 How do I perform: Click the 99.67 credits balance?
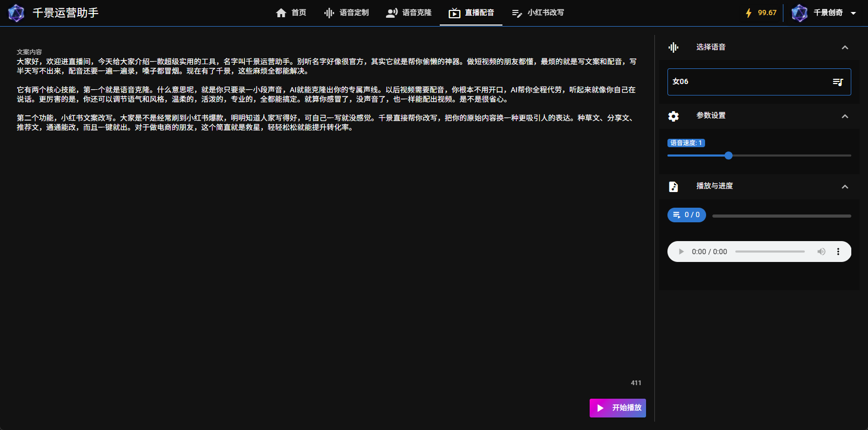[x=767, y=13]
